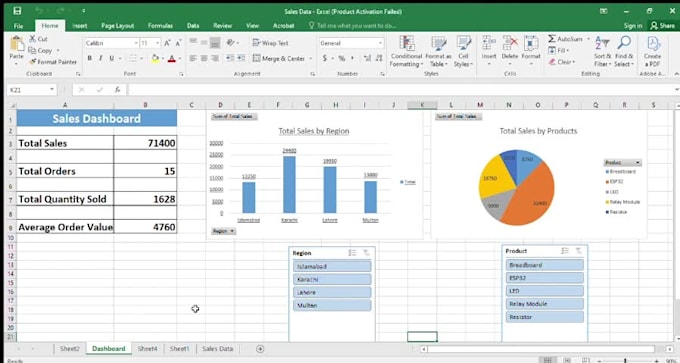
Task: Clear filter on the Product slicer
Action: pos(579,251)
